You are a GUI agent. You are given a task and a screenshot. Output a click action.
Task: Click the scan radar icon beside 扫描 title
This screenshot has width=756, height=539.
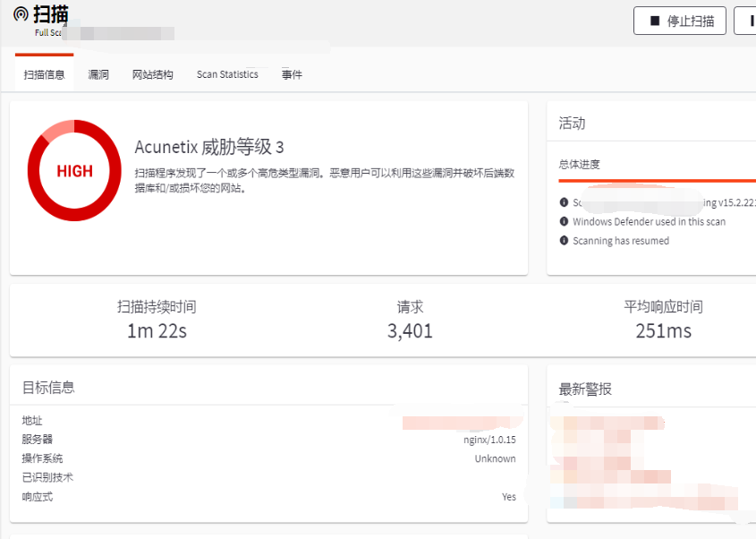(21, 14)
